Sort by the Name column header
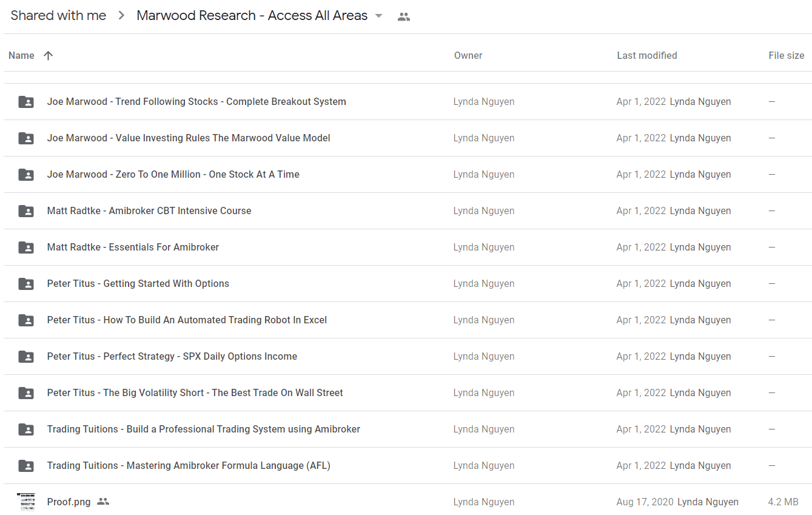 [x=21, y=55]
